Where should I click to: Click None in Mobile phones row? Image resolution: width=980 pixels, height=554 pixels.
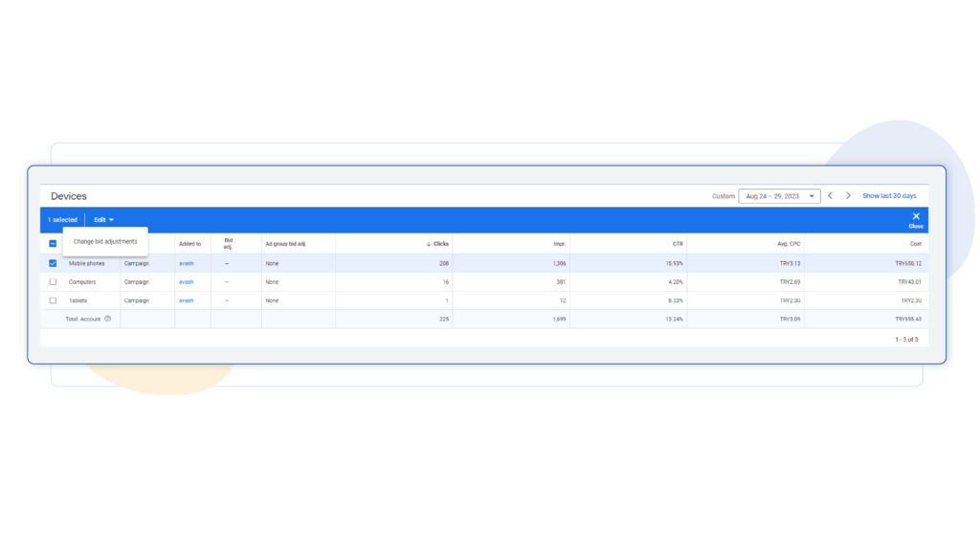[272, 263]
